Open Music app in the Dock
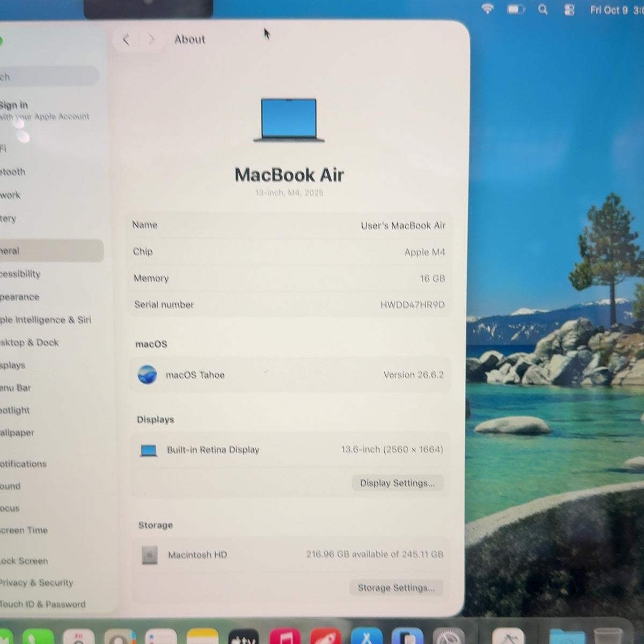Image resolution: width=644 pixels, height=644 pixels. click(285, 636)
